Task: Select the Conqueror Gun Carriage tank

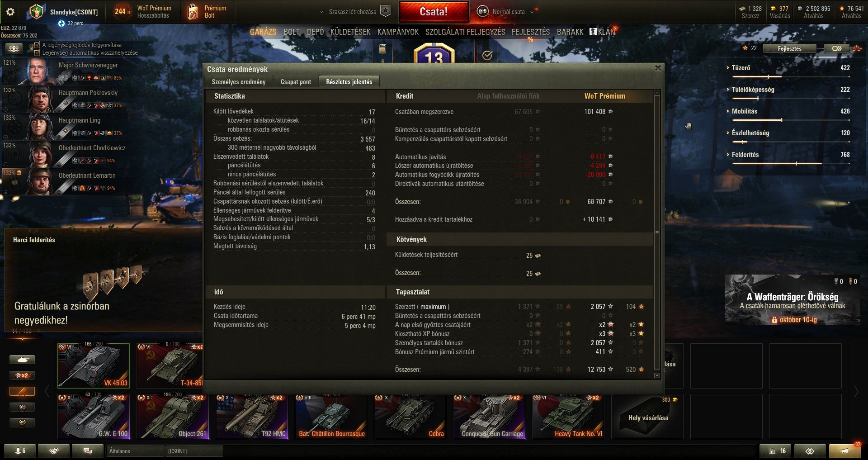Action: pos(489,416)
